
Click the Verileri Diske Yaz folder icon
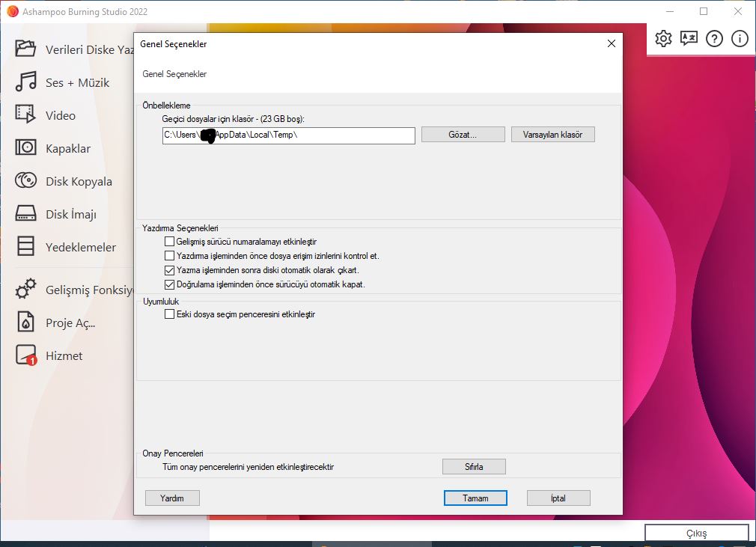coord(25,49)
